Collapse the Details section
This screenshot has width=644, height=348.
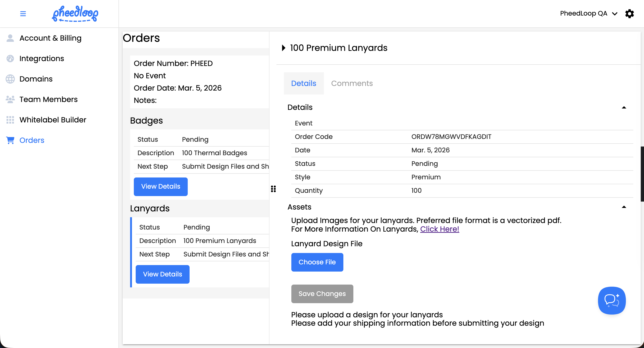coord(624,108)
